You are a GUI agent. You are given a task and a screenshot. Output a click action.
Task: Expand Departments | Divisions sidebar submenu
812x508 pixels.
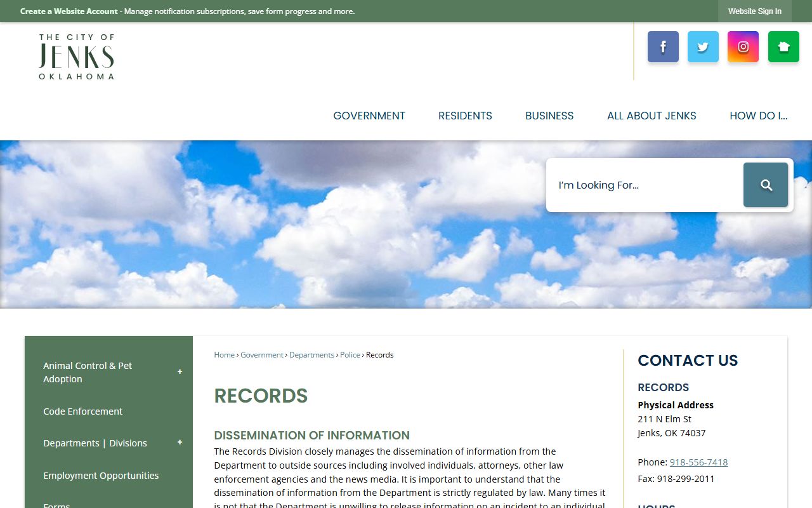coord(180,443)
